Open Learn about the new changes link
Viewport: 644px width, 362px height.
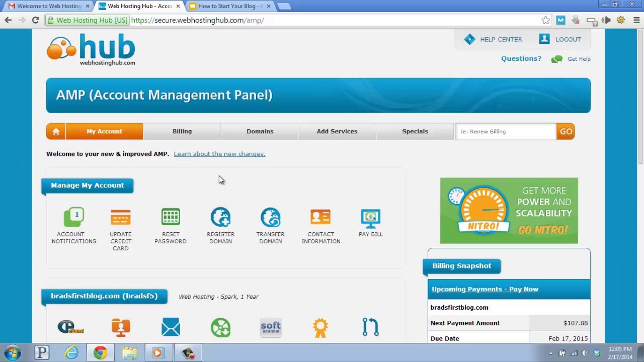click(x=219, y=154)
